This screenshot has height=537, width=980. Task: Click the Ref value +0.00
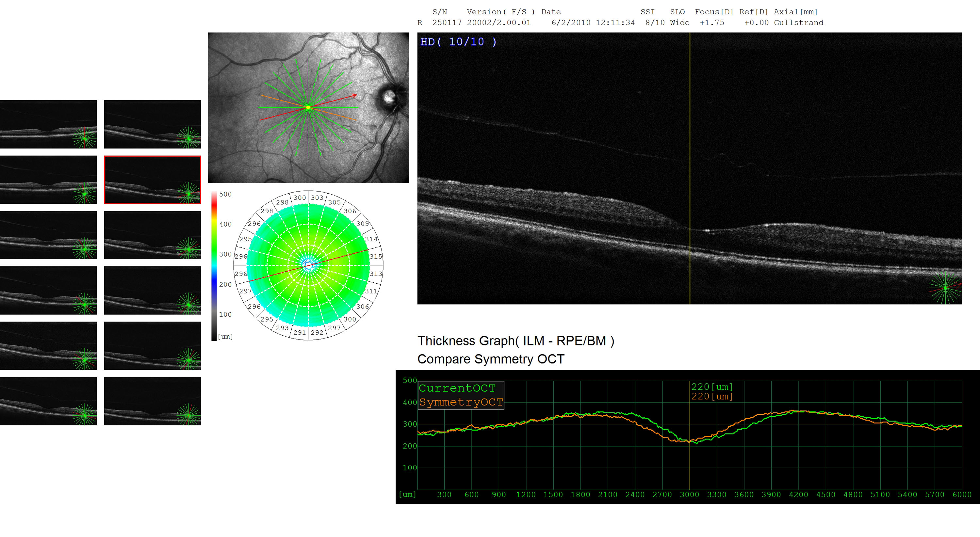[x=756, y=23]
